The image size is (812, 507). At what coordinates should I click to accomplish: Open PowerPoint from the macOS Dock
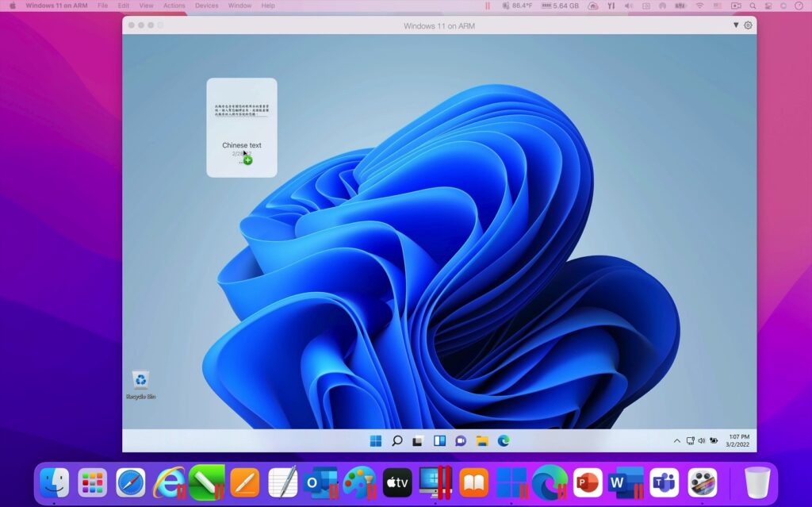pos(587,482)
